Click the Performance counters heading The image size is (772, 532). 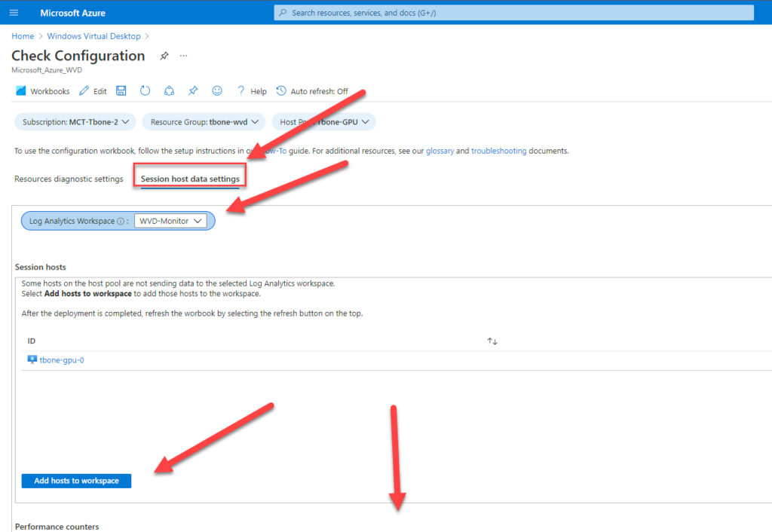pos(57,527)
